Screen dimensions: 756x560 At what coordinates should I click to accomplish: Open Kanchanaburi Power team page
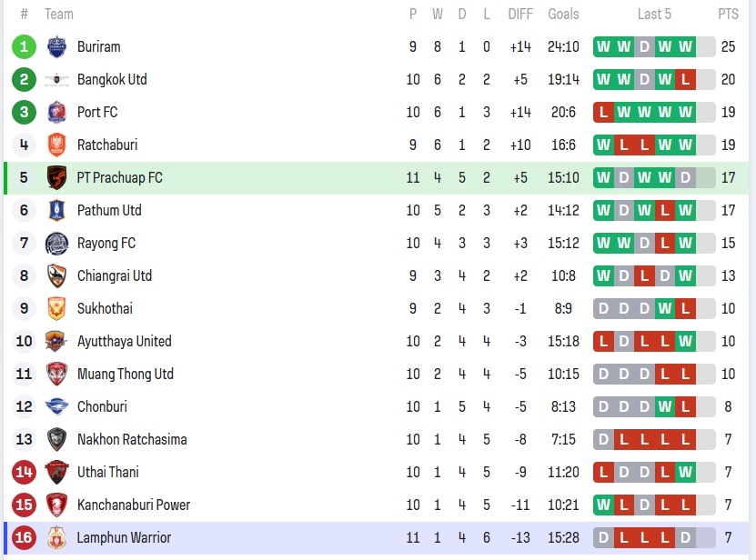point(134,505)
